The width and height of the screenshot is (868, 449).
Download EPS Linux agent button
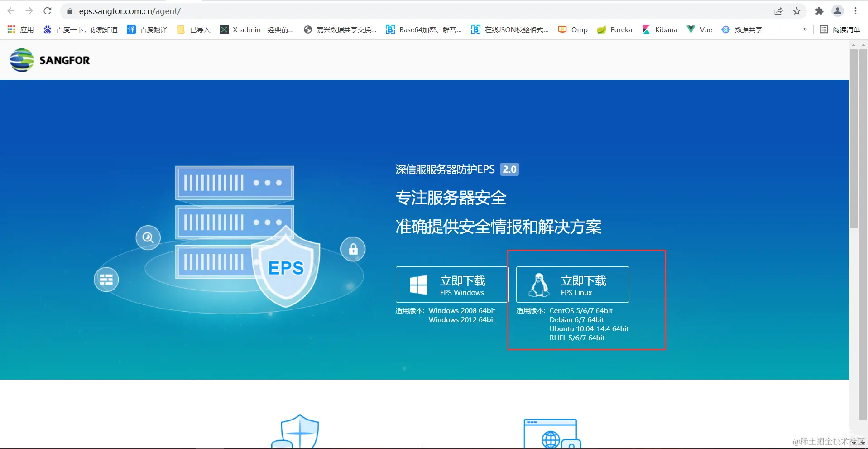pos(573,285)
